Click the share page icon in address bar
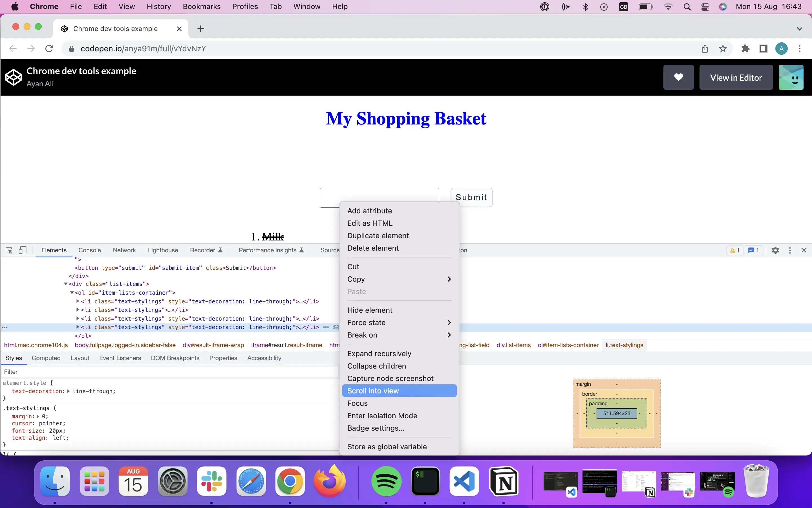Screen dimensions: 812x508 [x=705, y=49]
